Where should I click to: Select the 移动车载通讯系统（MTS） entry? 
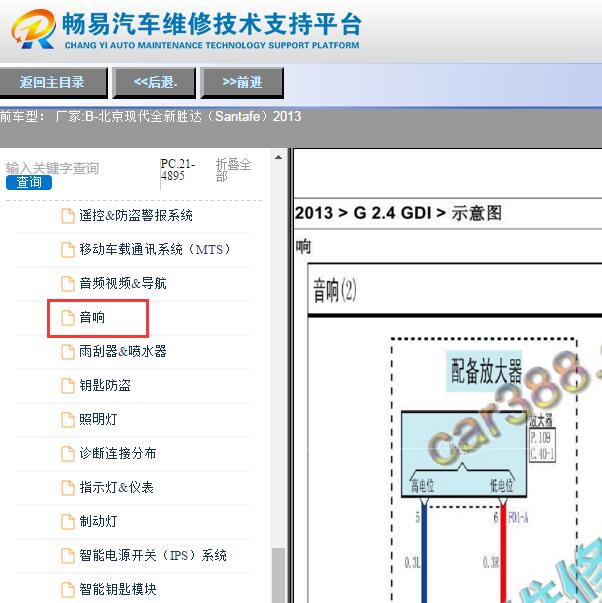point(155,250)
